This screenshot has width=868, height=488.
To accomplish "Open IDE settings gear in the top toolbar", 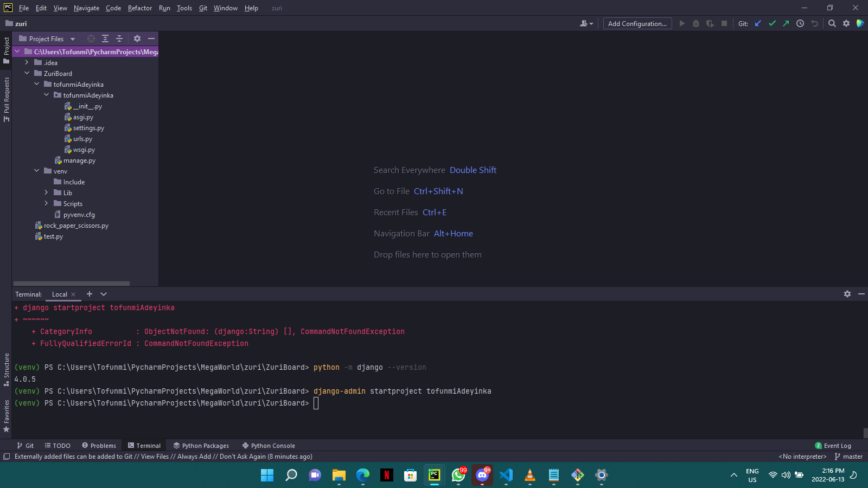I will point(846,23).
